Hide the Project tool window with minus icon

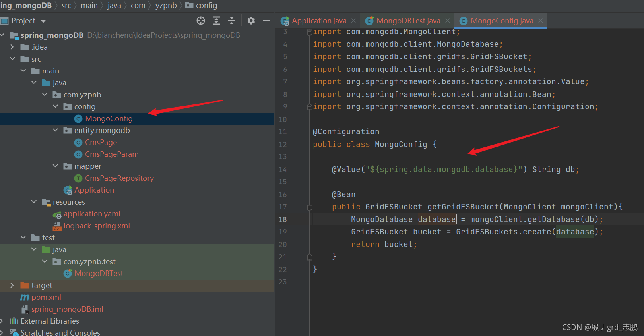tap(267, 21)
